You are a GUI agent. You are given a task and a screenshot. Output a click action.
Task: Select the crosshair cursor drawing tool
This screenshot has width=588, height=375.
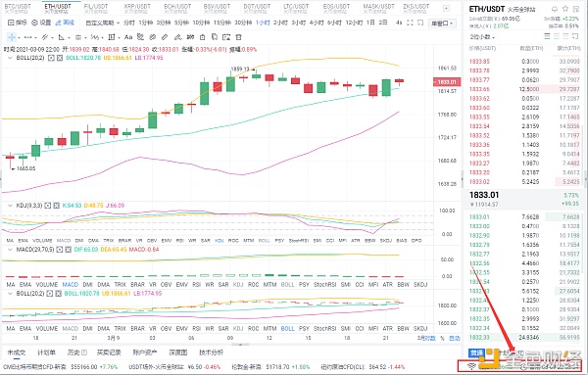12,37
